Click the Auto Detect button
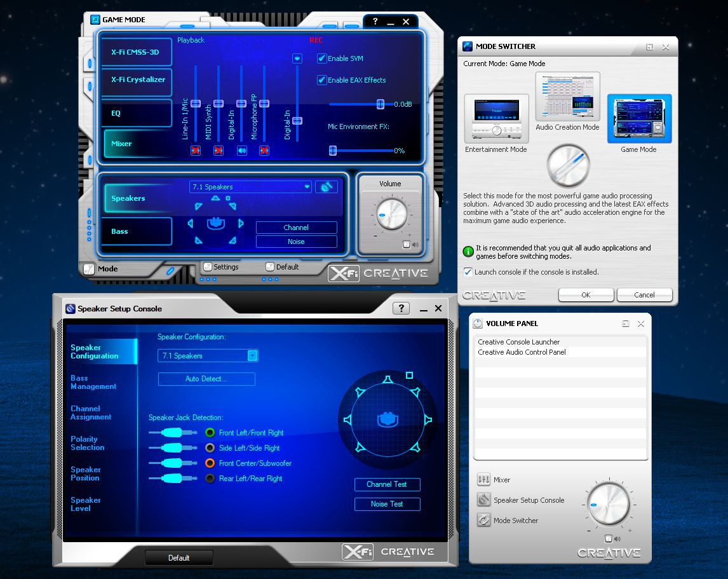This screenshot has height=579, width=728. 206,379
